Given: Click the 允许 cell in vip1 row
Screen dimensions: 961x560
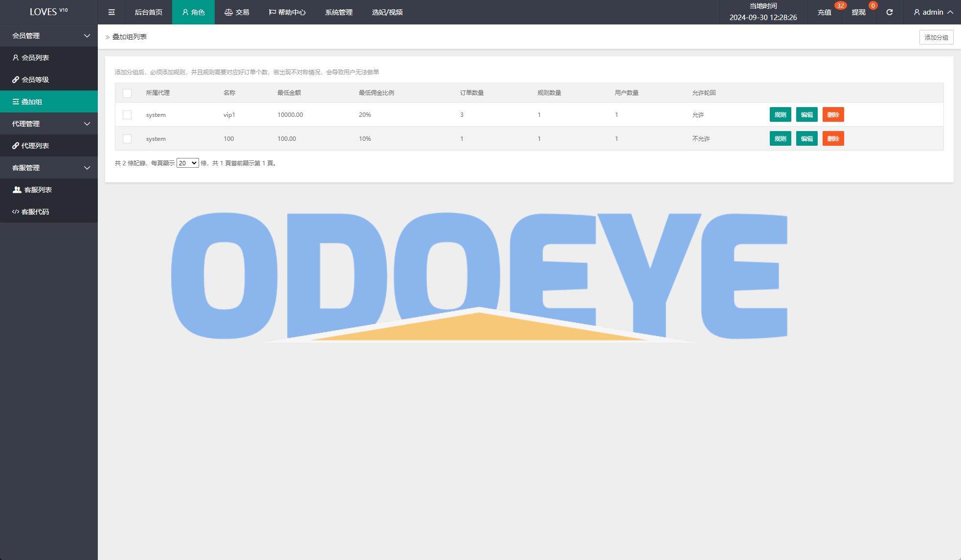Looking at the screenshot, I should coord(698,115).
